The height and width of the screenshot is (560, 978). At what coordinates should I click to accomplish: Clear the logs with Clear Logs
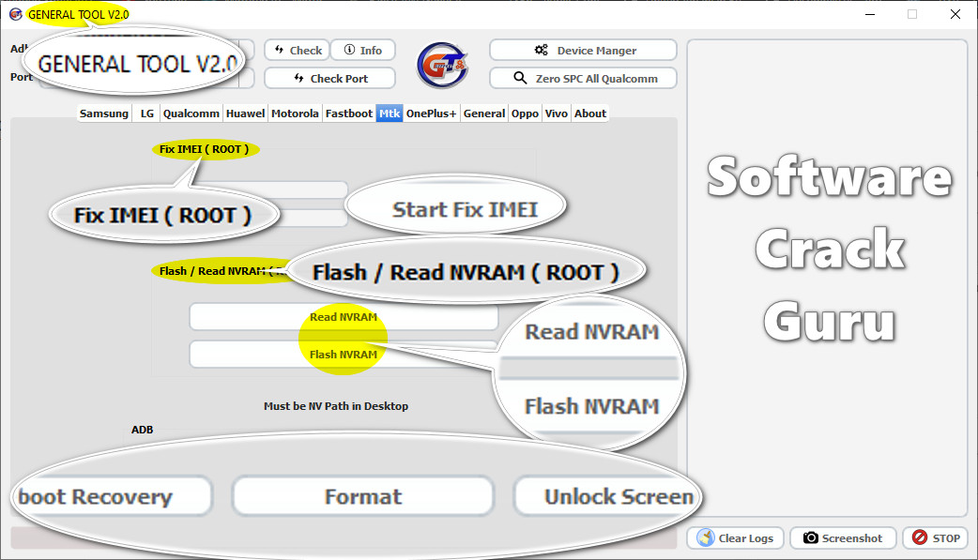point(737,537)
